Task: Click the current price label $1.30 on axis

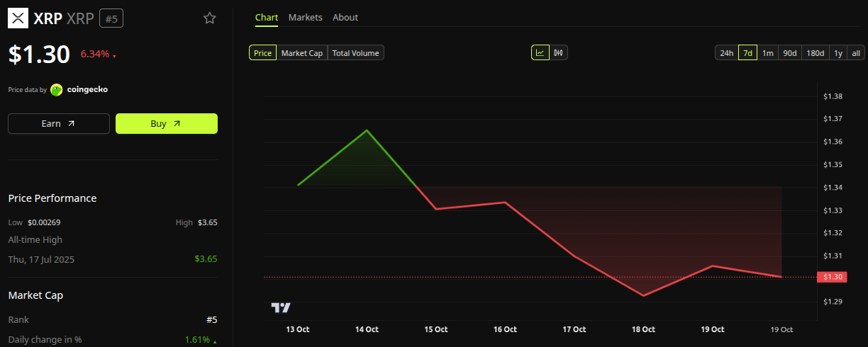Action: coord(831,277)
